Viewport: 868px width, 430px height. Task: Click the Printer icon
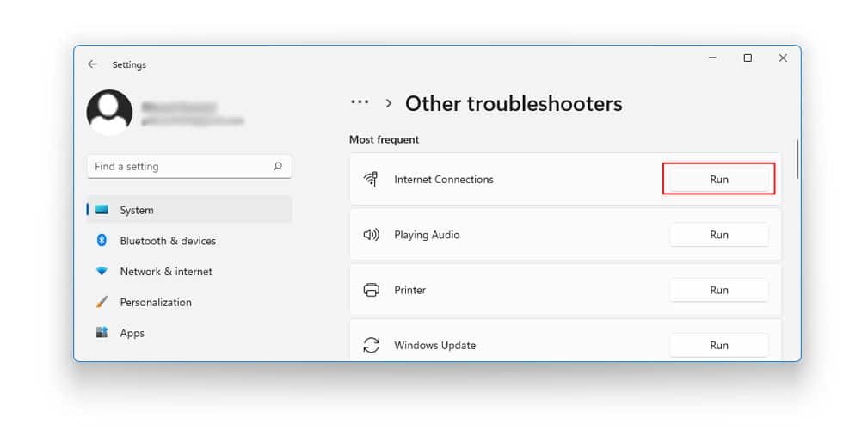click(371, 290)
